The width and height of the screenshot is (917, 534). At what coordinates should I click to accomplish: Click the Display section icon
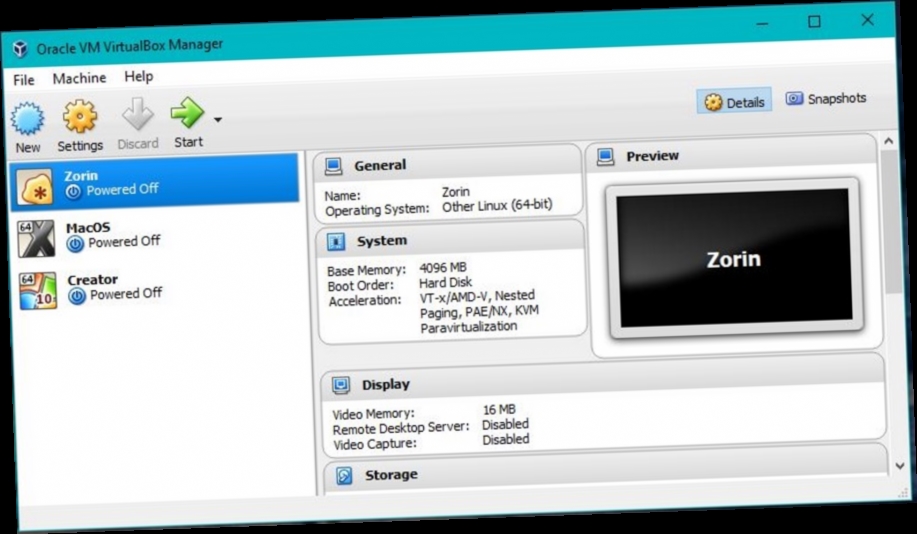pyautogui.click(x=341, y=385)
